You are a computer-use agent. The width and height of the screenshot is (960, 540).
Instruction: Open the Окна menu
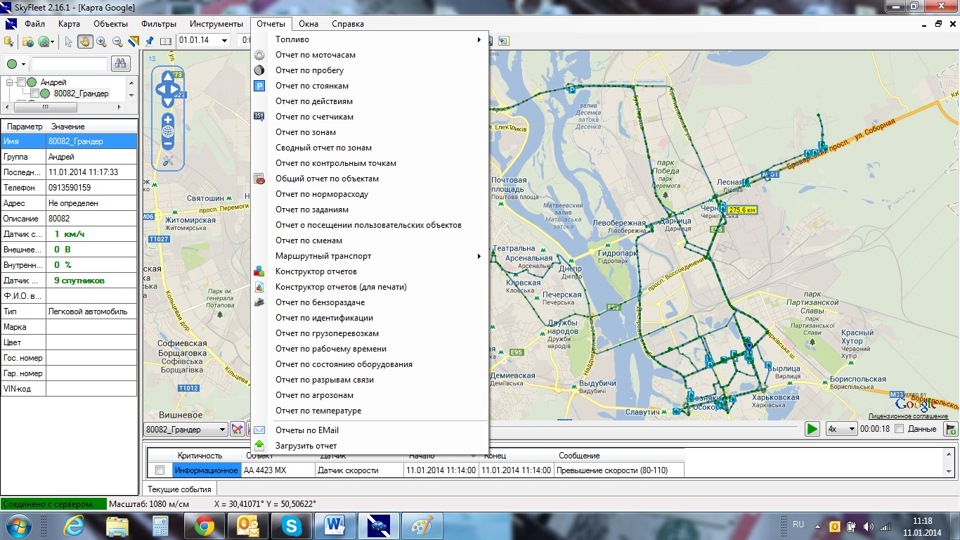coord(308,24)
